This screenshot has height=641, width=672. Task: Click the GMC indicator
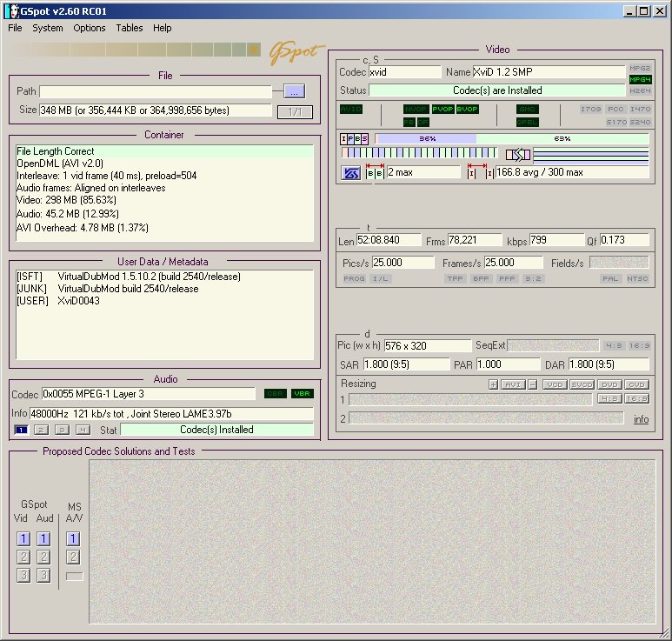pos(527,109)
